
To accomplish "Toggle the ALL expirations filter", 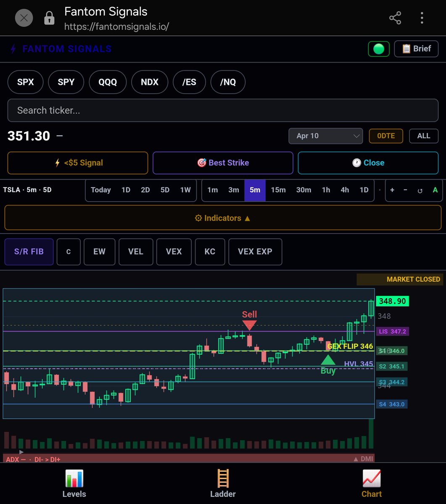I will (x=424, y=136).
